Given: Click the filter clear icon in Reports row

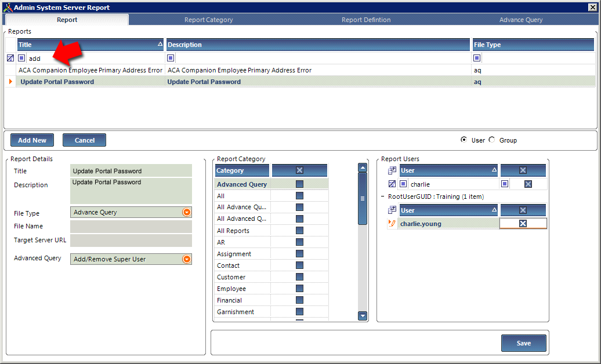Looking at the screenshot, I should click(x=10, y=58).
